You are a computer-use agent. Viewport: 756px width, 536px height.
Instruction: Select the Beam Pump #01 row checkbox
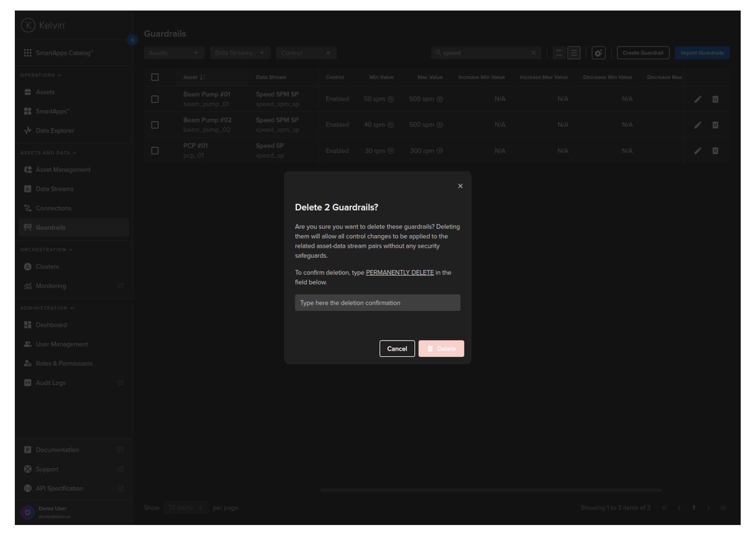coord(155,99)
